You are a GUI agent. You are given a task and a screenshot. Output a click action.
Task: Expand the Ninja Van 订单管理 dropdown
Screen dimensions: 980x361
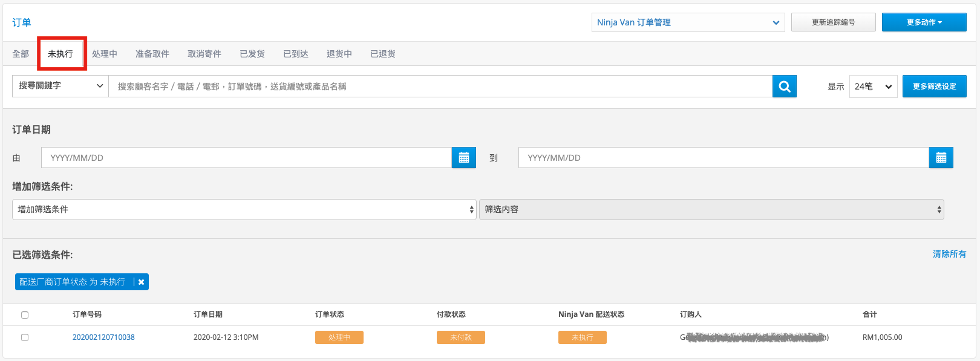click(x=688, y=22)
